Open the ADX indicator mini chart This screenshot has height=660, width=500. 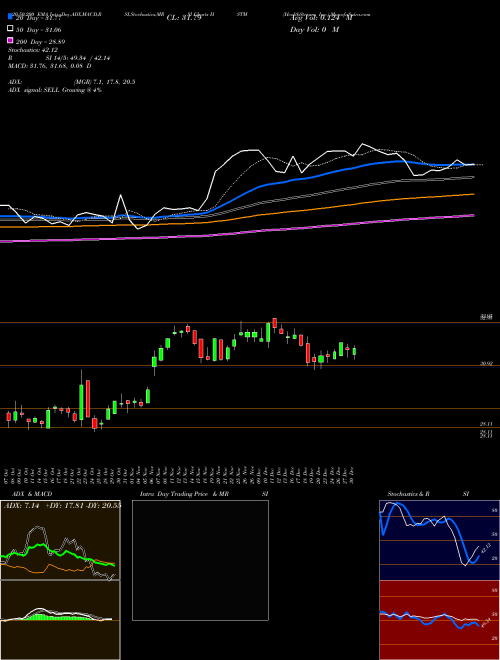(x=60, y=540)
